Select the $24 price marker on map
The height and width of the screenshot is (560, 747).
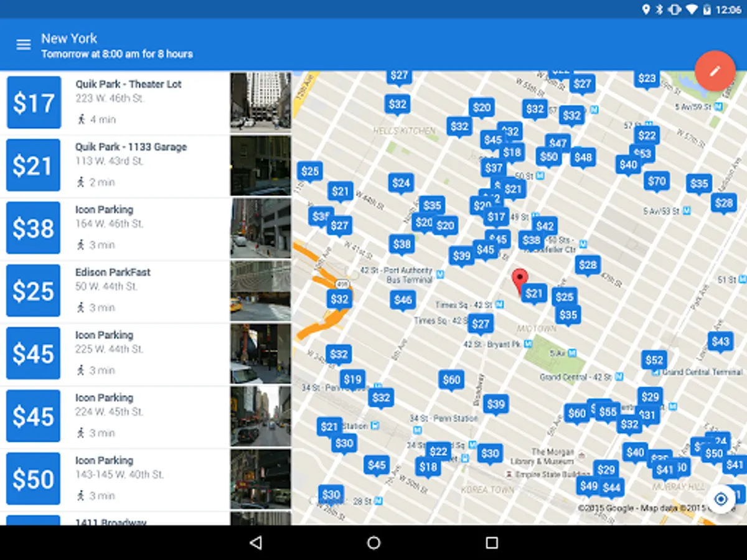click(x=401, y=184)
